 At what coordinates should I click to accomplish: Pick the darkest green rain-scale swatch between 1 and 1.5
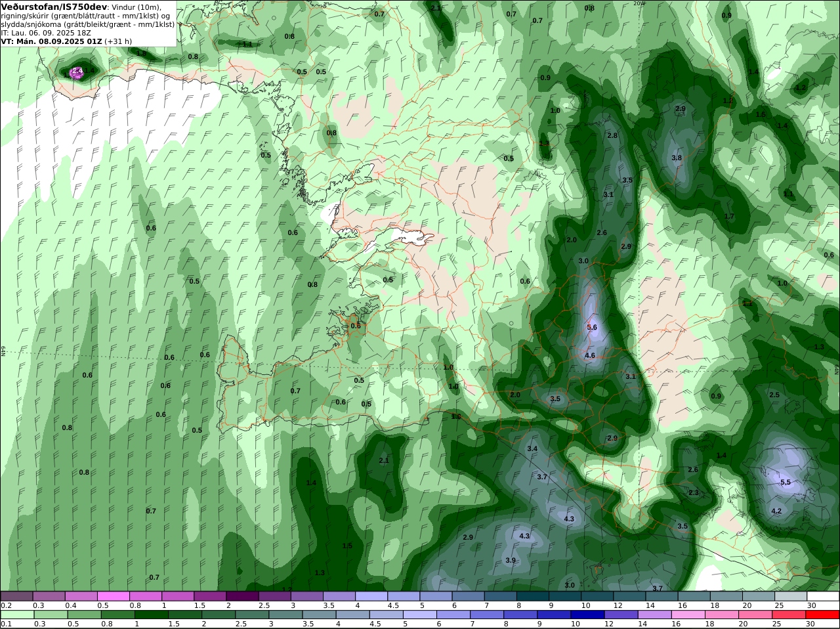click(152, 615)
